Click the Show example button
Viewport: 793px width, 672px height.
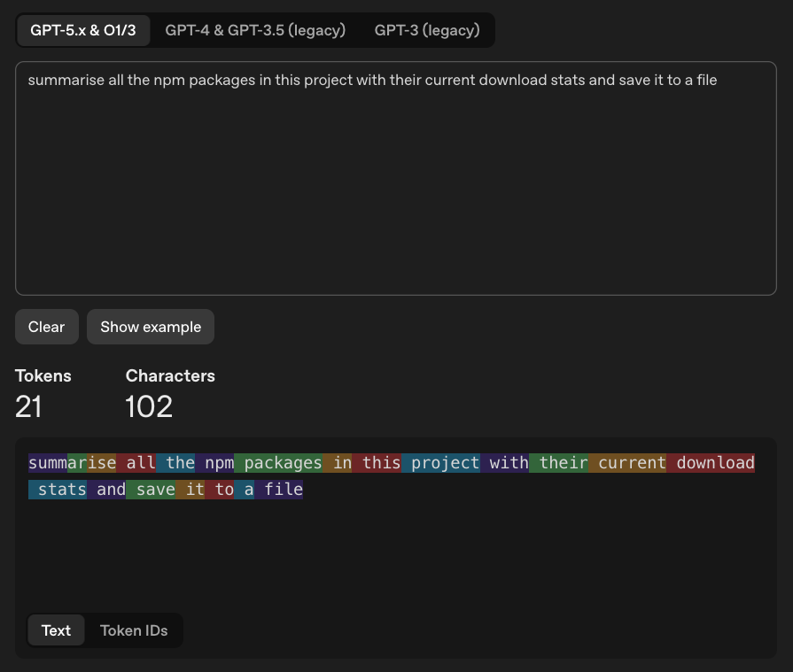(x=151, y=327)
